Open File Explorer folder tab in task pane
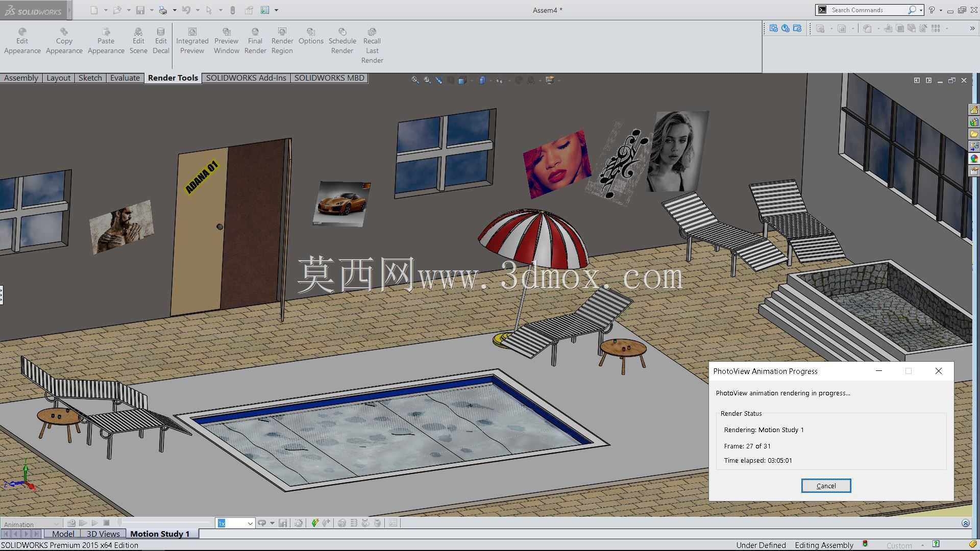This screenshot has height=551, width=980. (974, 134)
